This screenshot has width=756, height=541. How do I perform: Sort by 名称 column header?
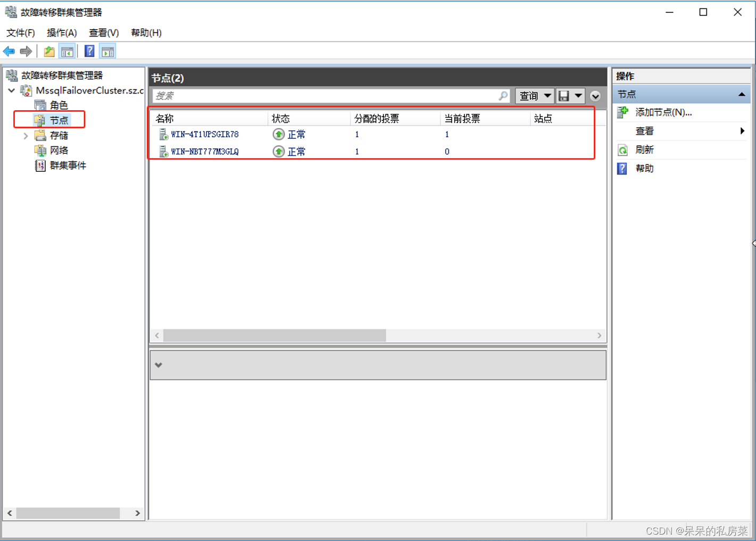tap(165, 119)
